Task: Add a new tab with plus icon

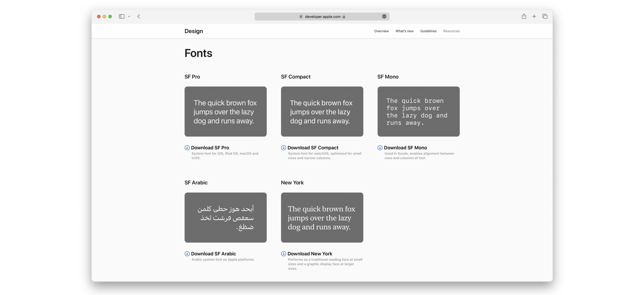Action: pos(534,16)
